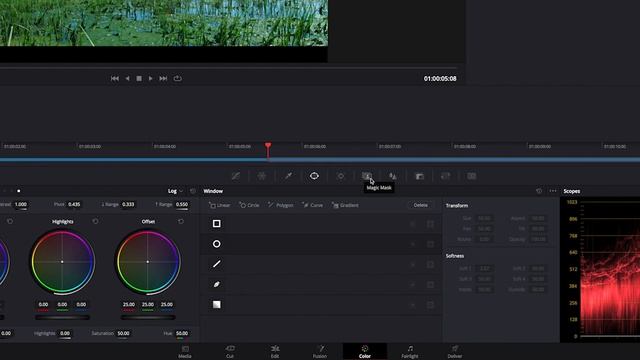Click the gradient window shape
The image size is (640, 360).
217,304
